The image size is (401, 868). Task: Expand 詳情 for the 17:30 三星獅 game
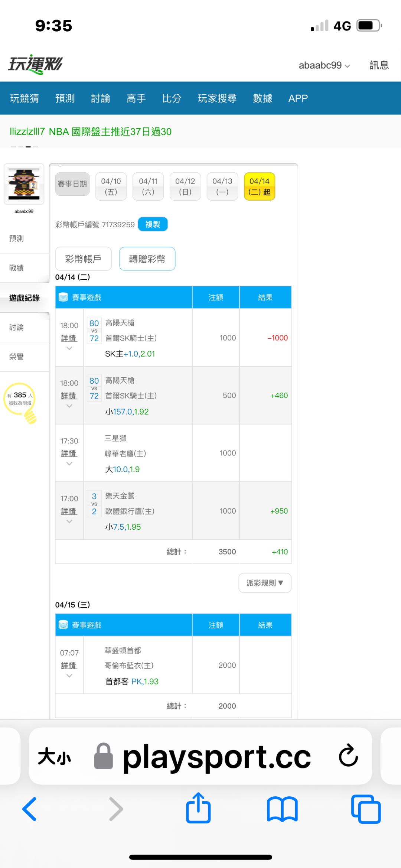click(x=69, y=454)
